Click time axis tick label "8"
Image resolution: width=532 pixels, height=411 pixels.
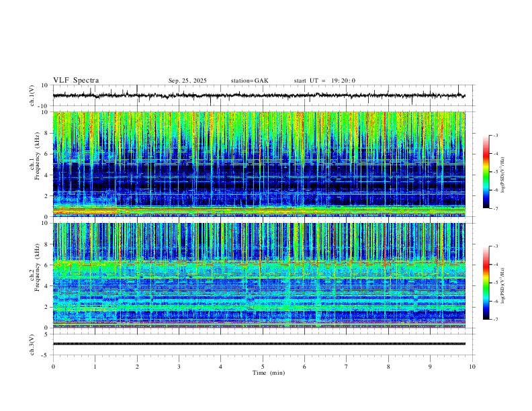pyautogui.click(x=388, y=367)
